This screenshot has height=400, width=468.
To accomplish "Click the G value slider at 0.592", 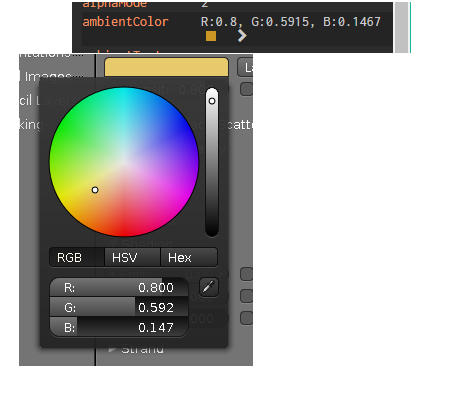I will (119, 307).
